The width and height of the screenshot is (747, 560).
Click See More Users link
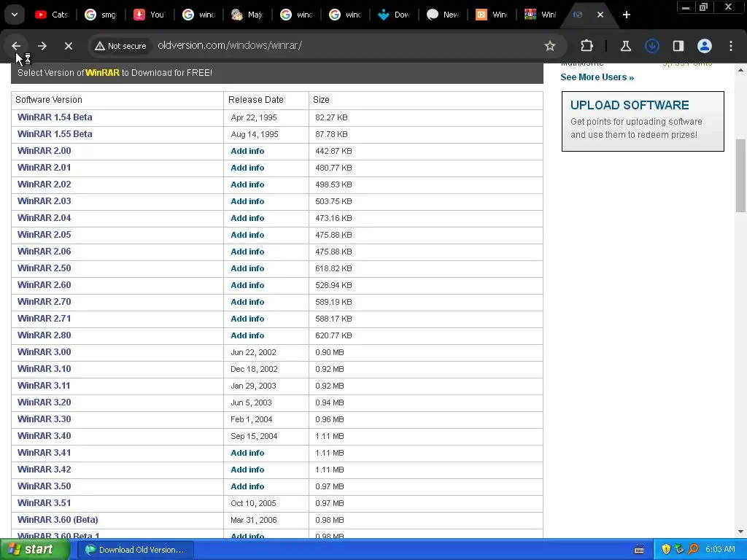pos(597,77)
